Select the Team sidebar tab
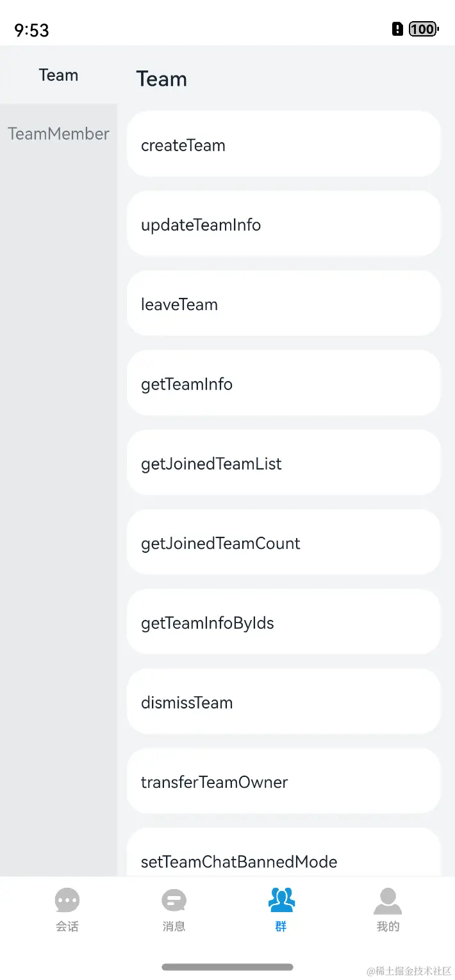Screen dimensions: 455x980 pos(58,75)
